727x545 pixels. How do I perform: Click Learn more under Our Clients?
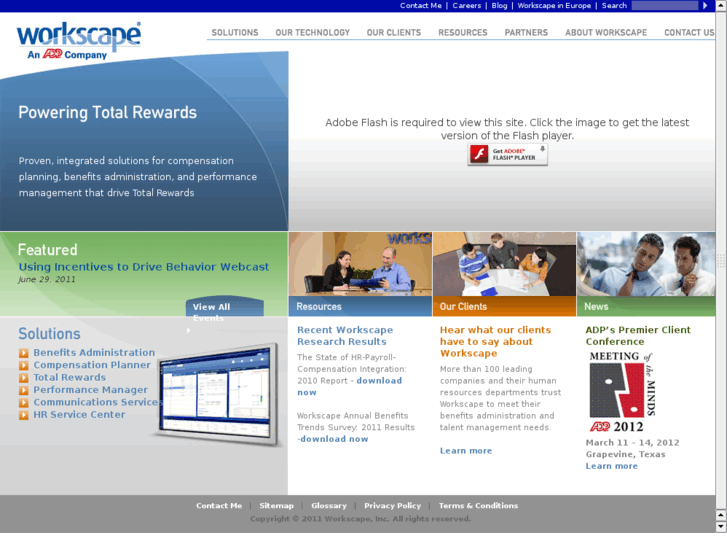point(466,451)
